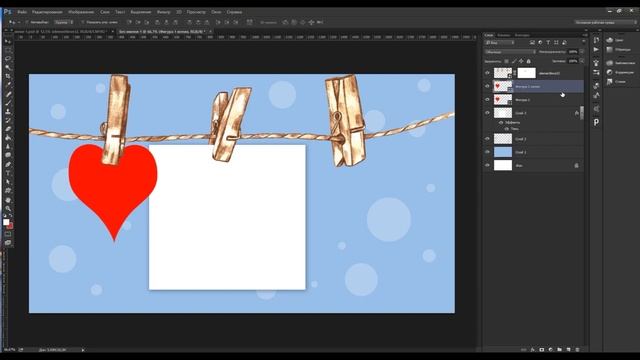Select the Path Selection tool
640x360 pixels.
pos(8,182)
